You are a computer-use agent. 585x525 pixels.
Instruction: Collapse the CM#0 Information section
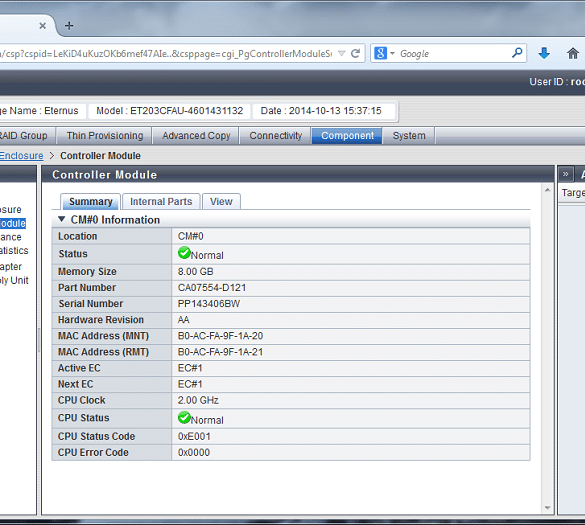coord(62,219)
